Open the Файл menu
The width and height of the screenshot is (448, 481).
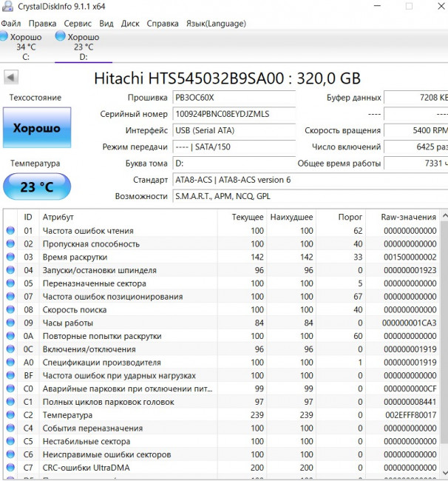point(11,24)
